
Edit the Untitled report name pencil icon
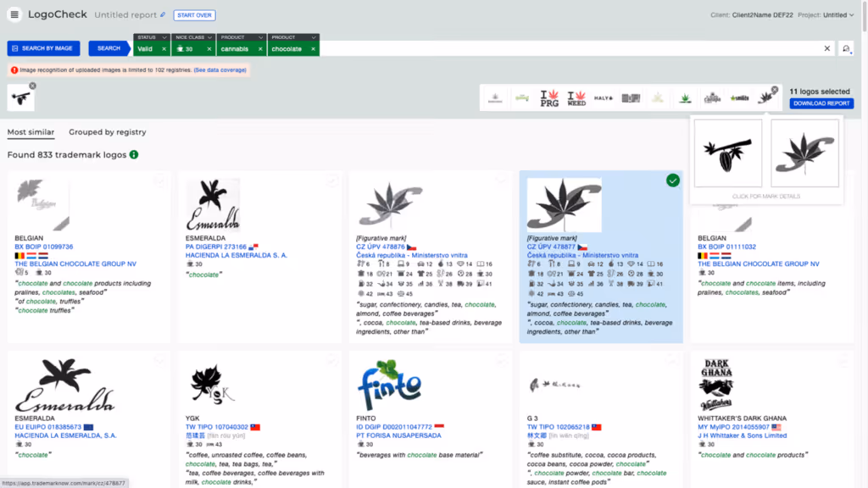click(x=163, y=15)
